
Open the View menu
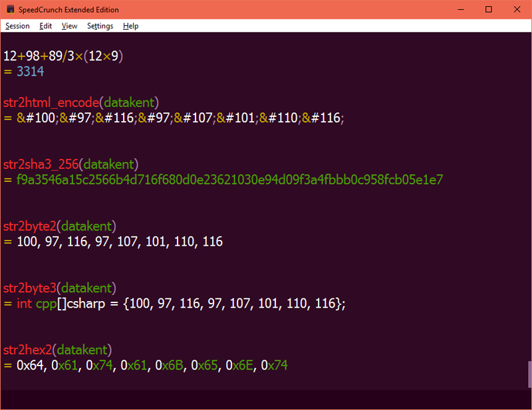[x=69, y=26]
